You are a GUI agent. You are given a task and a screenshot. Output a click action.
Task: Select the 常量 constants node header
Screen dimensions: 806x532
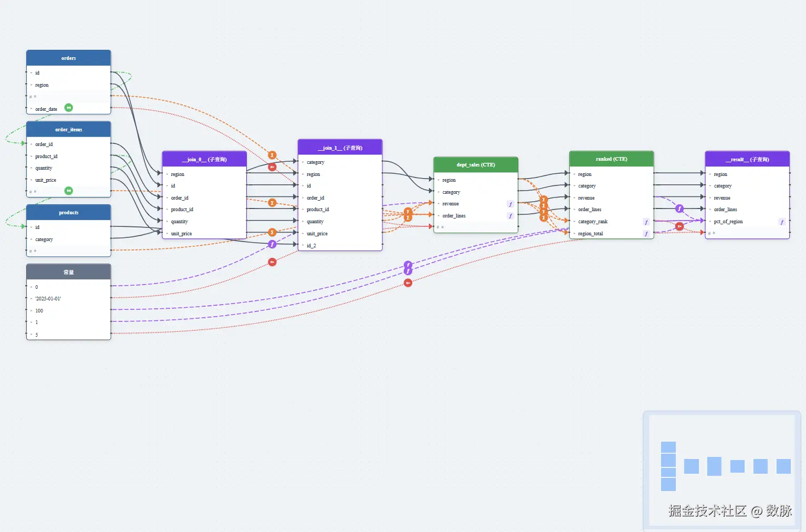click(69, 272)
